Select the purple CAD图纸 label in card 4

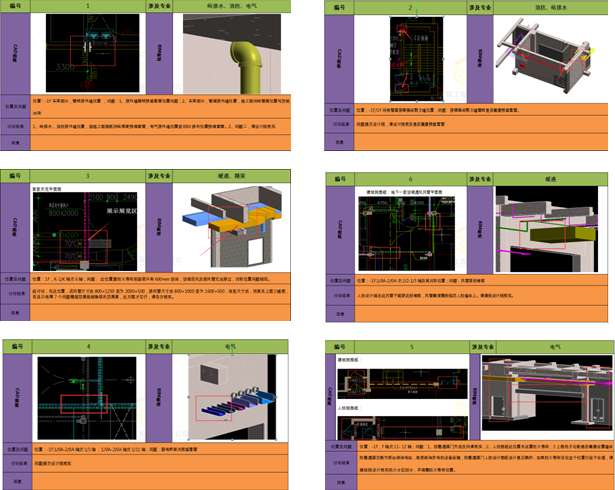(15, 388)
